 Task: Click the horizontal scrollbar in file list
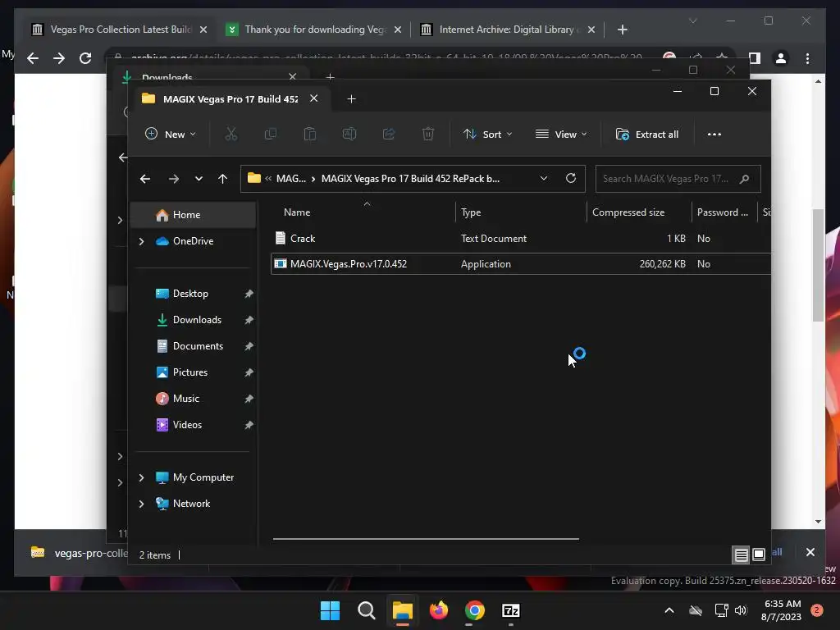426,539
